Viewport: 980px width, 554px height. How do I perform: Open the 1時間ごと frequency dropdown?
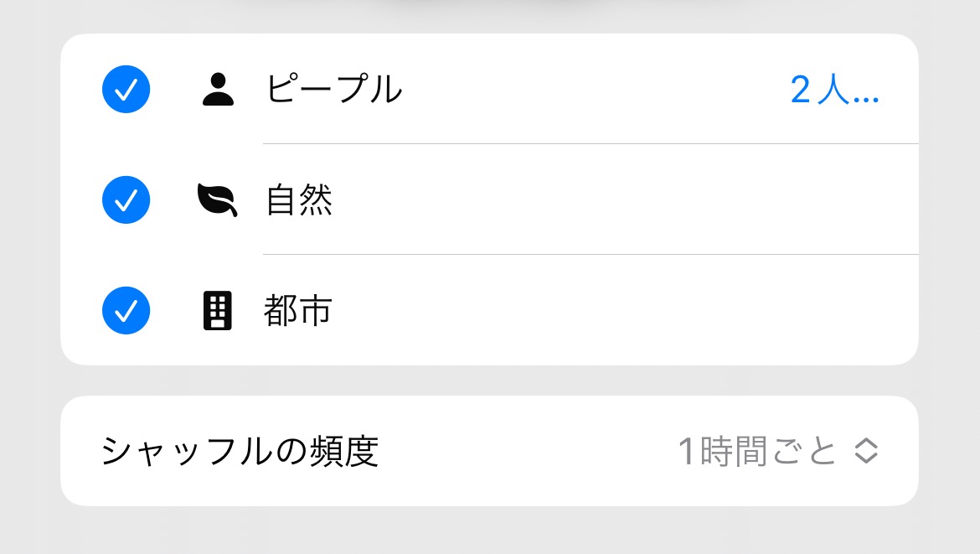point(757,452)
